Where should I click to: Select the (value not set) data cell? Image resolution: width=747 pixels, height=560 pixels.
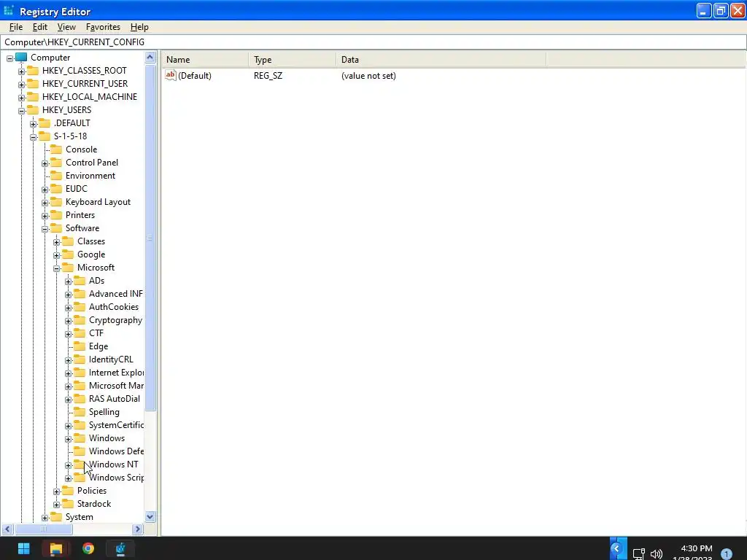coord(368,76)
